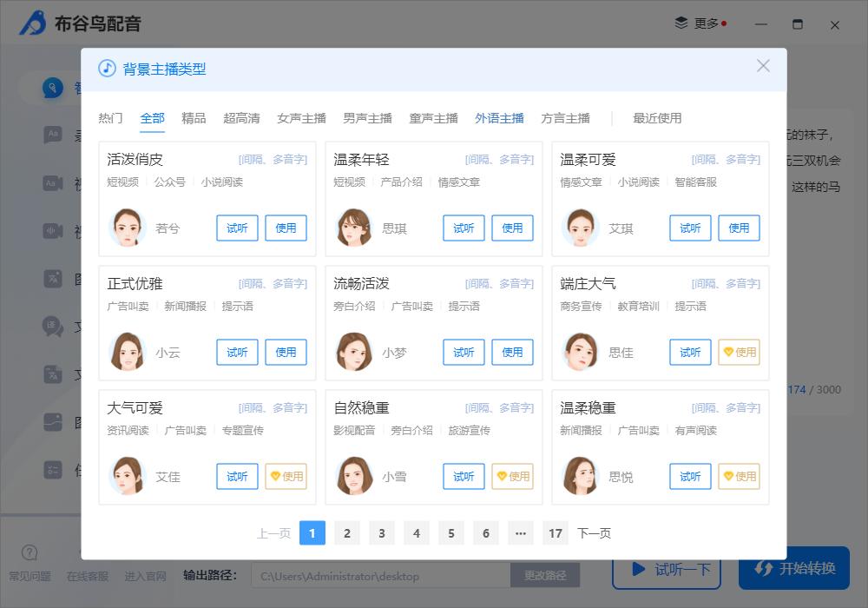Image resolution: width=868 pixels, height=608 pixels.
Task: Click the pagination ellipsis button
Action: coord(521,532)
